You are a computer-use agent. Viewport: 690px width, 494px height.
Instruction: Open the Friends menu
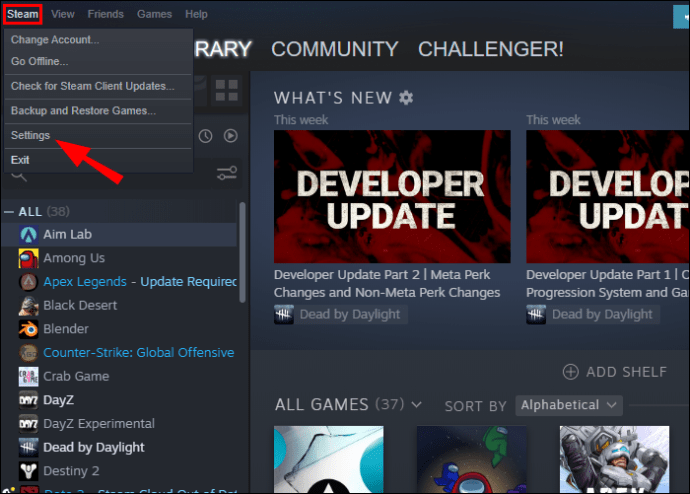(x=106, y=14)
